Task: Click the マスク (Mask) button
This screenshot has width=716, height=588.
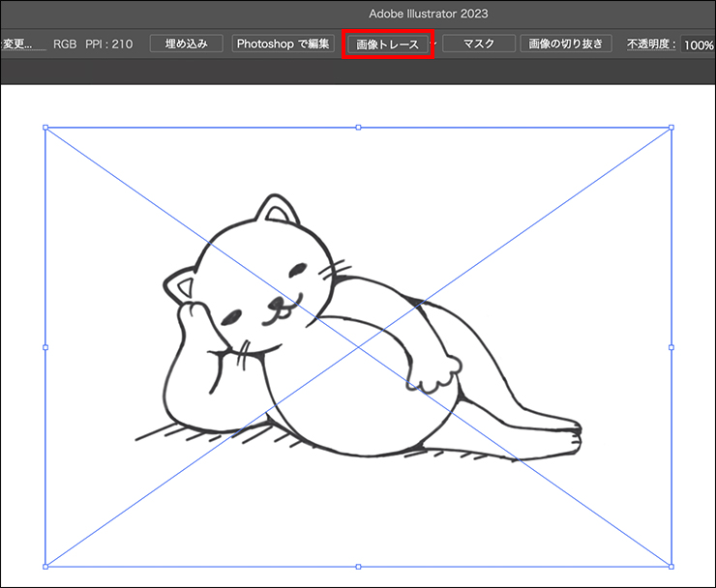Action: (478, 44)
